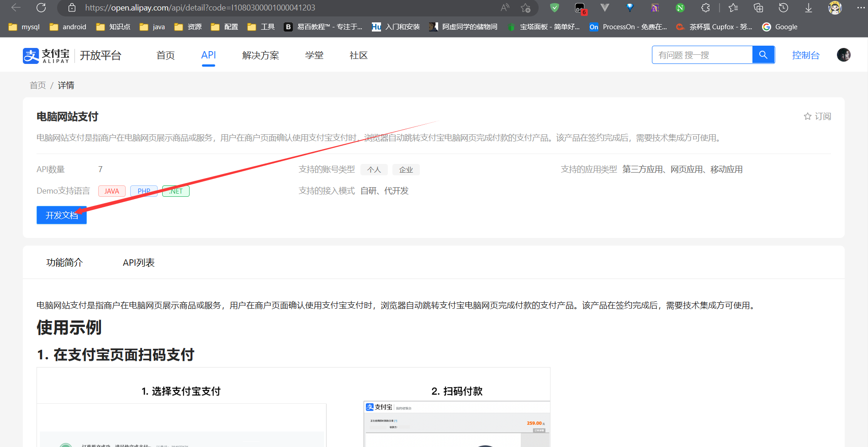
Task: Click the 企业 account type tag
Action: click(406, 170)
